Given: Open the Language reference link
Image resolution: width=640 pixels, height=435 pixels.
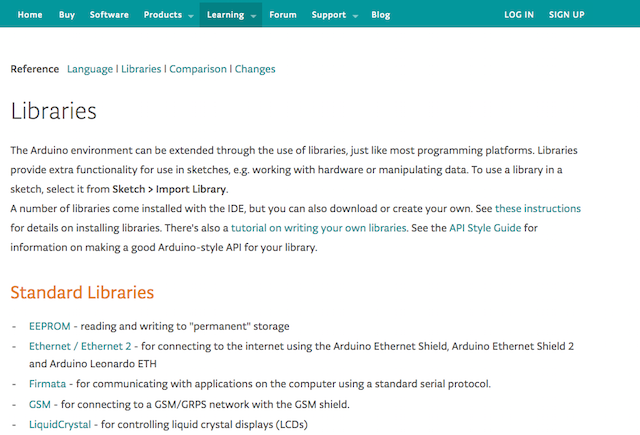Looking at the screenshot, I should 90,69.
